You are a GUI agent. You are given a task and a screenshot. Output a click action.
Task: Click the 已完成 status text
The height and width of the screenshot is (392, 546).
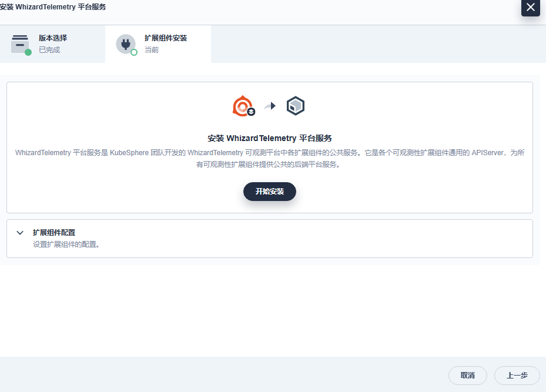click(x=49, y=50)
